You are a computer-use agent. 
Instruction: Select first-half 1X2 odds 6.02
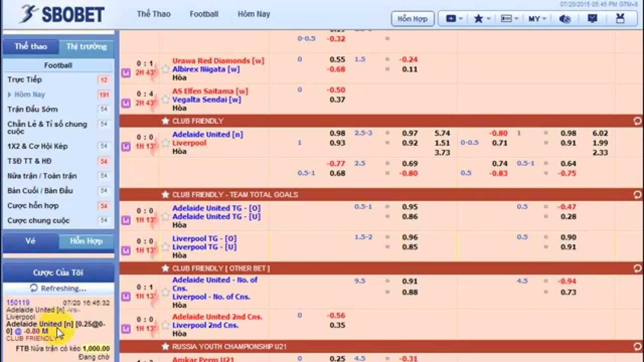click(x=600, y=133)
